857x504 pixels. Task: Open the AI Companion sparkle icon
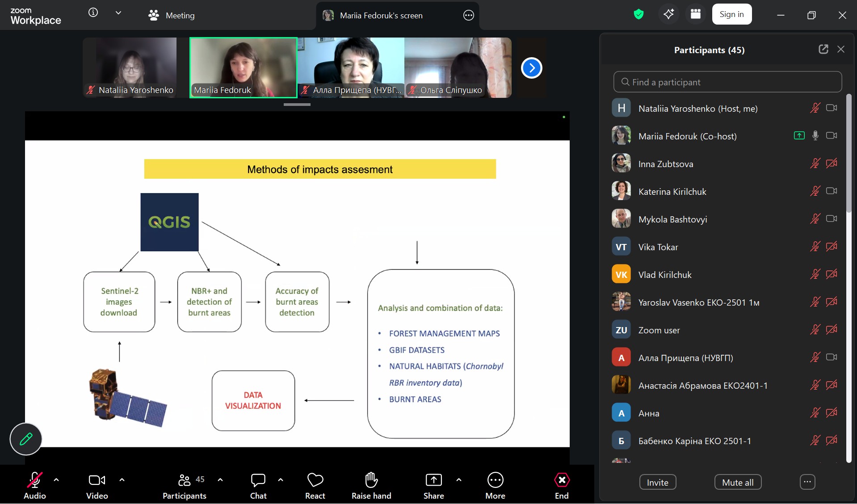tap(668, 14)
